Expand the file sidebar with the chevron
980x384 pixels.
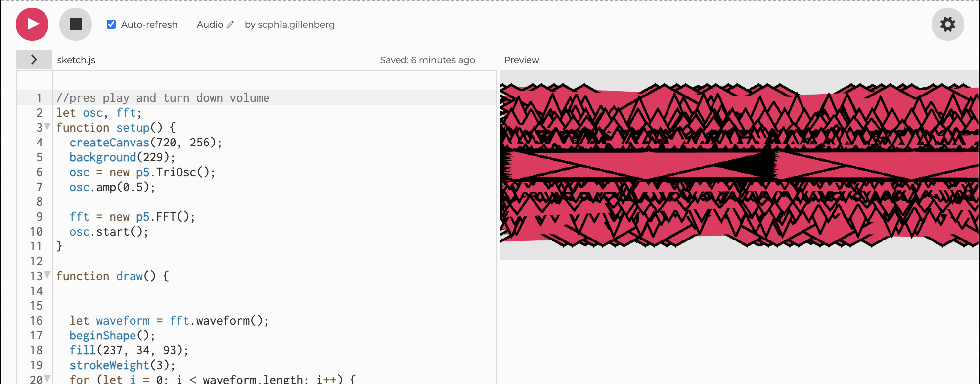point(34,60)
